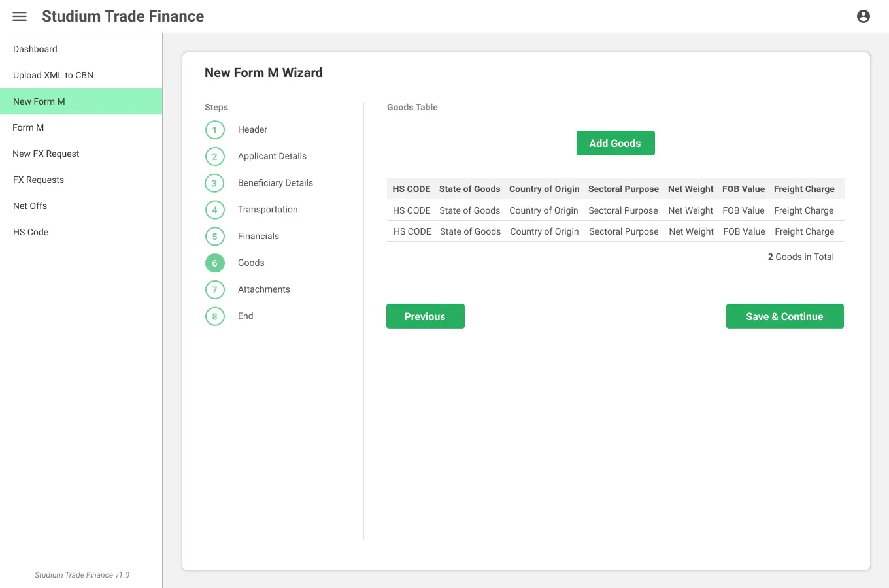Click the 2 Goods in Total text
This screenshot has height=588, width=889.
pos(801,257)
